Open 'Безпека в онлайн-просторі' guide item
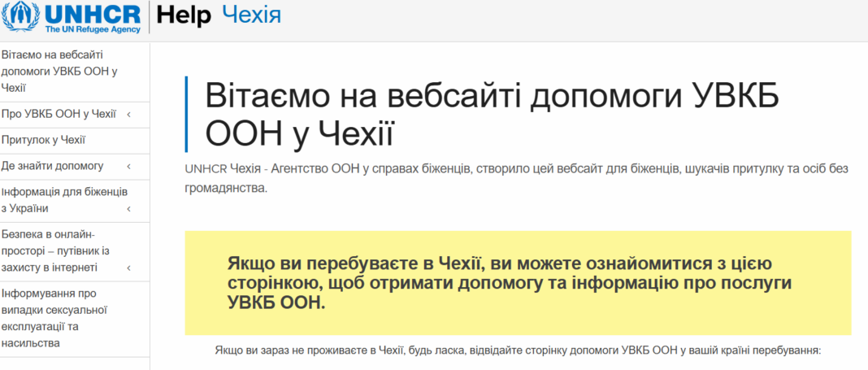This screenshot has height=370, width=868. pos(55,251)
